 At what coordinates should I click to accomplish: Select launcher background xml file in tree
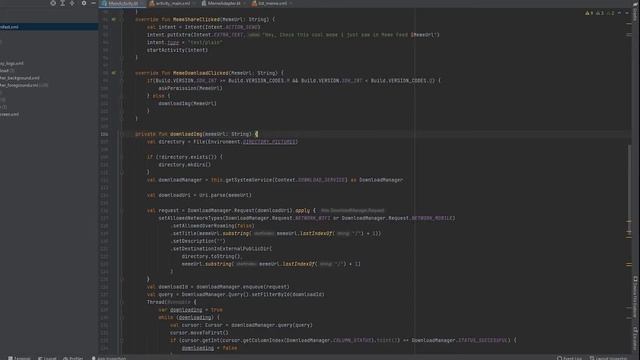20,78
